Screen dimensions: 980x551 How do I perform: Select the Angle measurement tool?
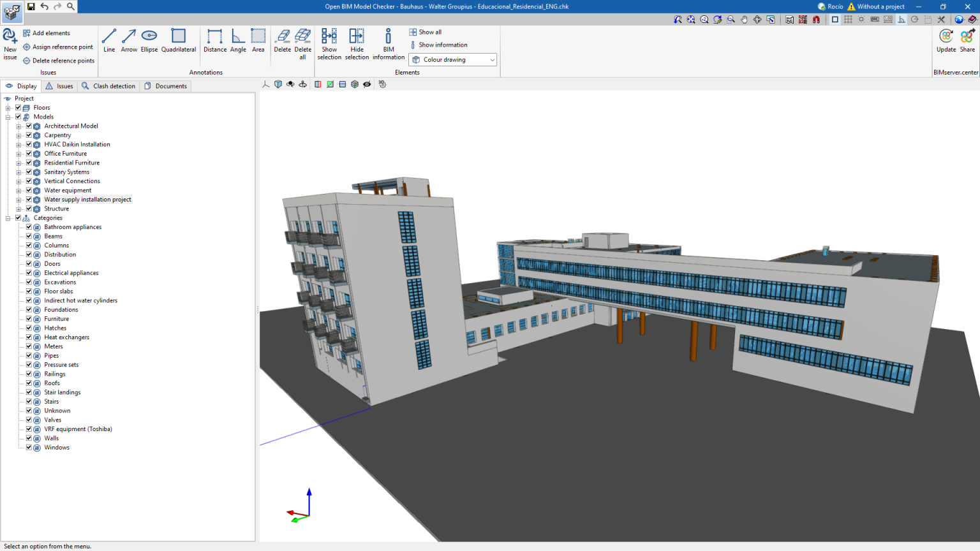coord(237,40)
